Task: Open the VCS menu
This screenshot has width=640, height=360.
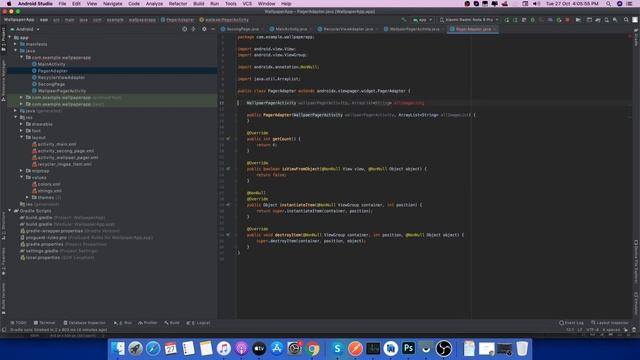Action: [247, 4]
